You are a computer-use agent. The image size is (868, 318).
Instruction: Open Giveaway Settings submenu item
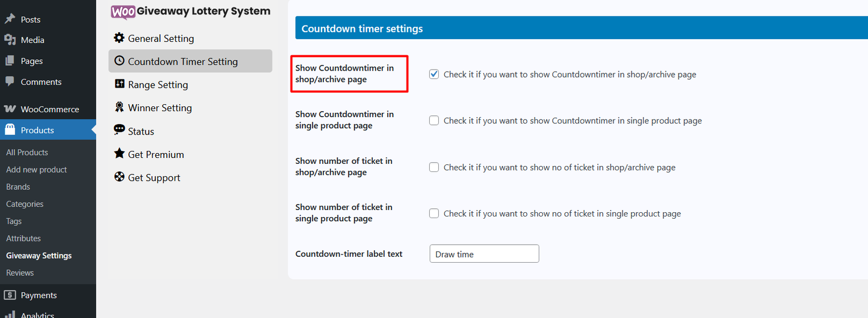point(39,256)
